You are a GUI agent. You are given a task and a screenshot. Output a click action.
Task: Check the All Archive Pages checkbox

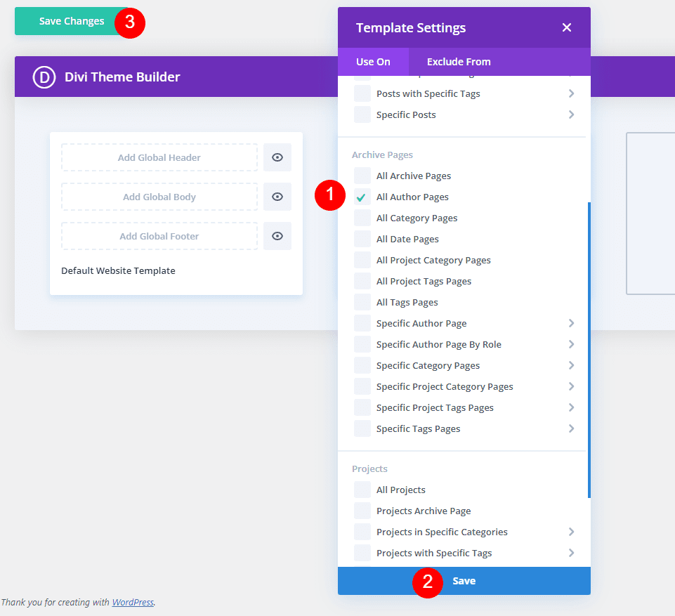[x=362, y=176]
